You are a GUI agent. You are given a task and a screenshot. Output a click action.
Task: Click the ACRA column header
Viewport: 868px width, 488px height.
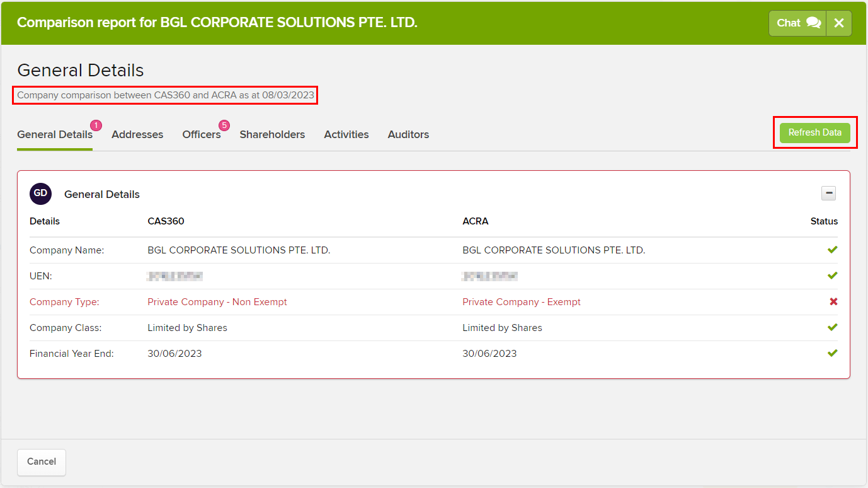click(476, 221)
